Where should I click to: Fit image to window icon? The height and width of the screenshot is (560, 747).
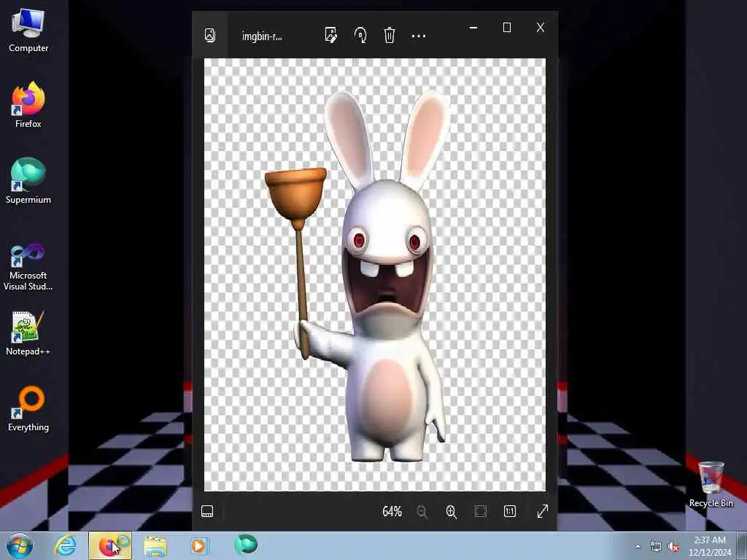click(481, 511)
